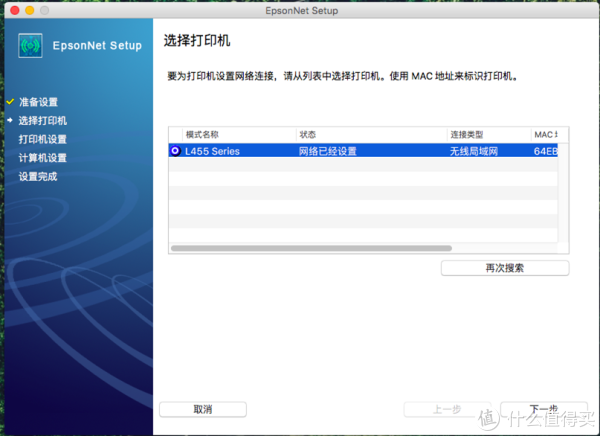Click the horizontal scrollbar of printer list
The height and width of the screenshot is (436, 600).
point(311,248)
